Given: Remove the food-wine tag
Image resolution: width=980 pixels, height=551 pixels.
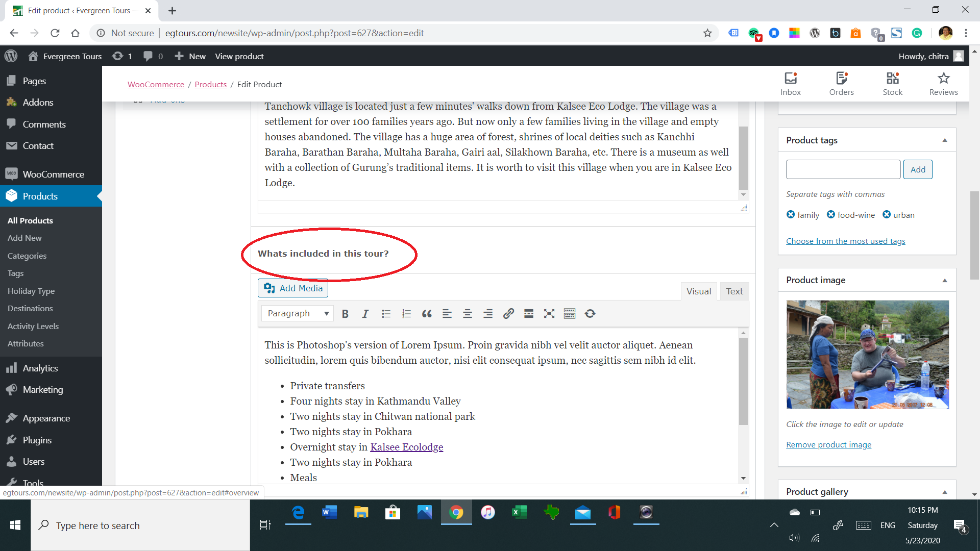Looking at the screenshot, I should click(x=831, y=215).
